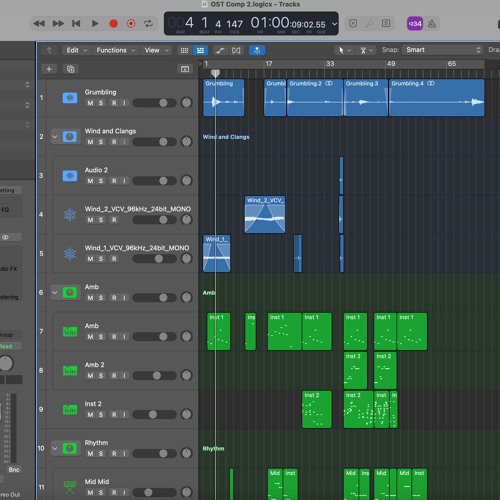Screen dimensions: 500x500
Task: Click the Bnc button in inspector
Action: pyautogui.click(x=14, y=470)
